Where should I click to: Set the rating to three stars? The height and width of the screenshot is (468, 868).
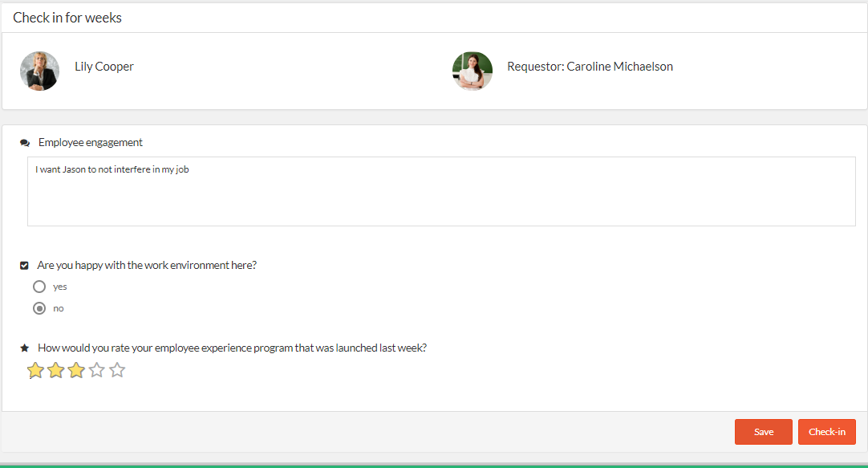point(76,370)
